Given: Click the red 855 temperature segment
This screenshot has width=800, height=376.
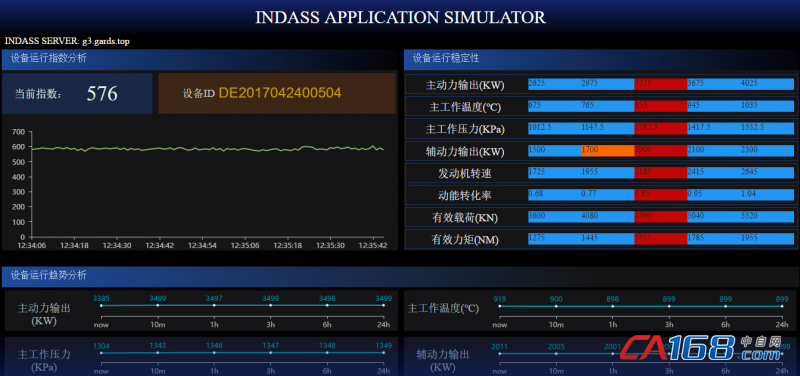Looking at the screenshot, I should click(661, 106).
